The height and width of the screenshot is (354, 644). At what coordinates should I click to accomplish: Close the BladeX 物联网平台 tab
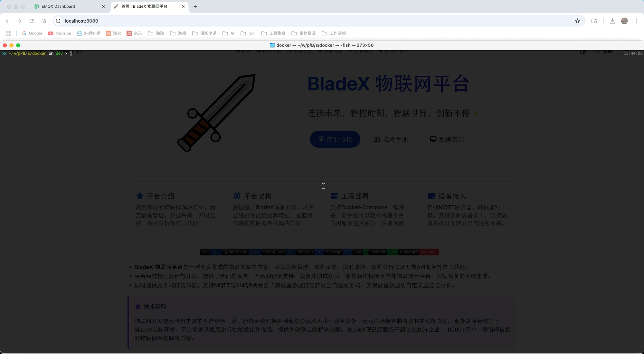[x=183, y=6]
